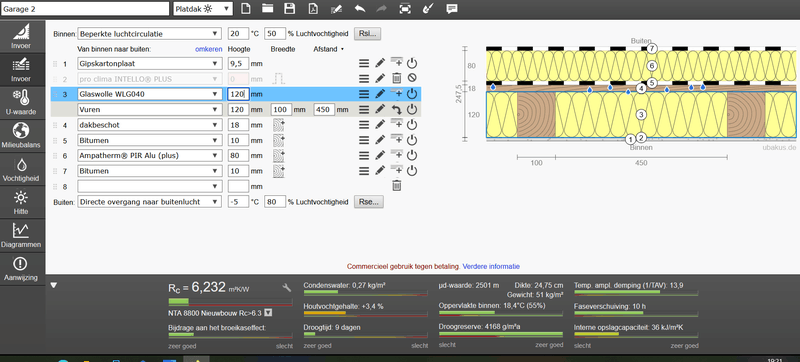Click the Rsi... button
Image resolution: width=800 pixels, height=362 pixels.
368,34
